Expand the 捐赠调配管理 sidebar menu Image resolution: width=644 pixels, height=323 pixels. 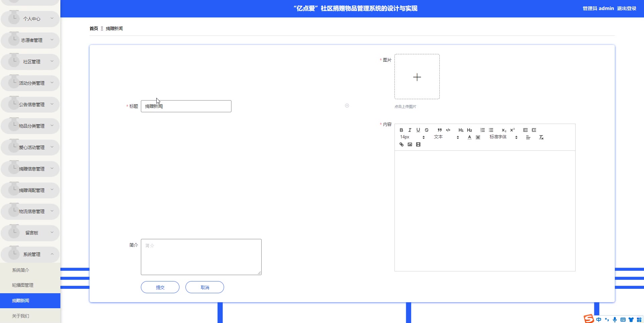30,190
